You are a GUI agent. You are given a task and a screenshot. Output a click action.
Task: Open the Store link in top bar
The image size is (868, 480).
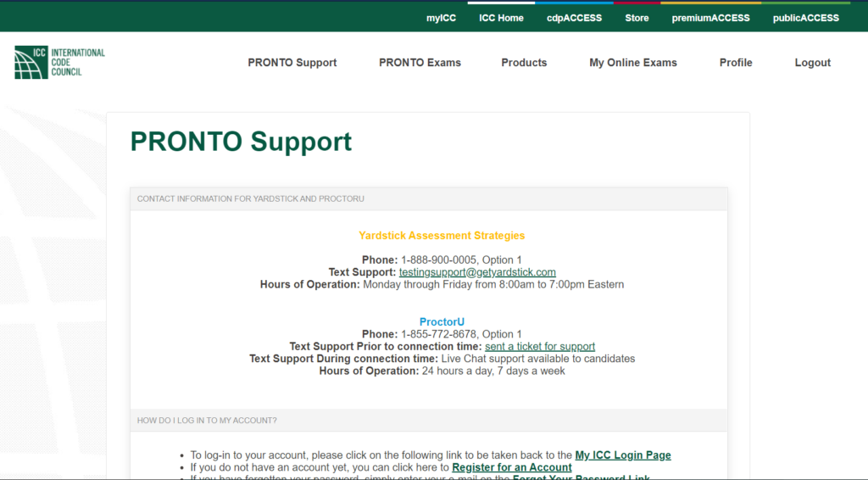(637, 18)
